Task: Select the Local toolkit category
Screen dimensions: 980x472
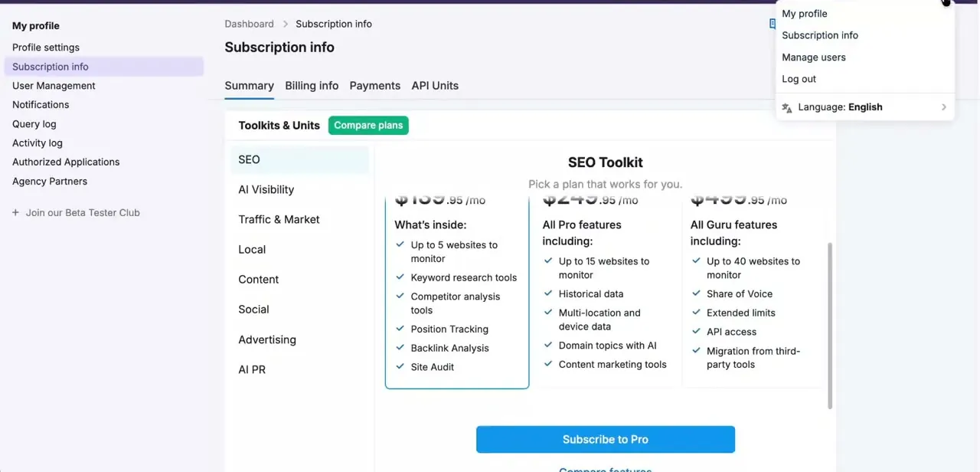Action: [299, 250]
